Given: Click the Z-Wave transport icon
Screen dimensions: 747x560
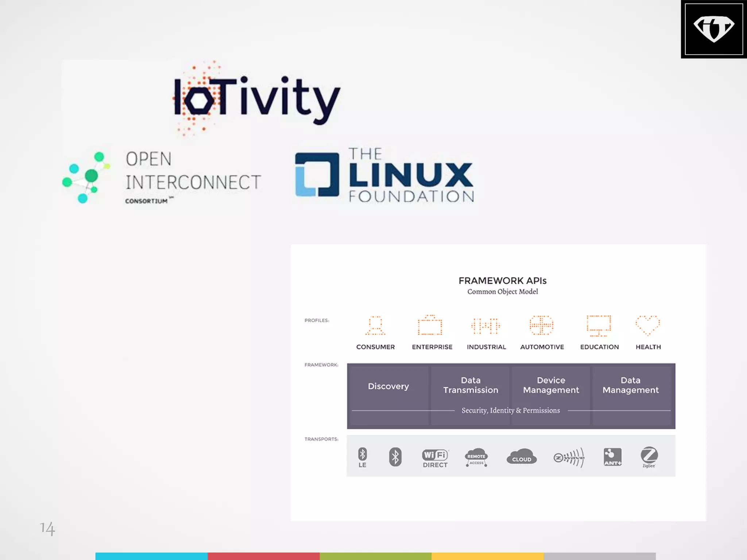Looking at the screenshot, I should (569, 457).
